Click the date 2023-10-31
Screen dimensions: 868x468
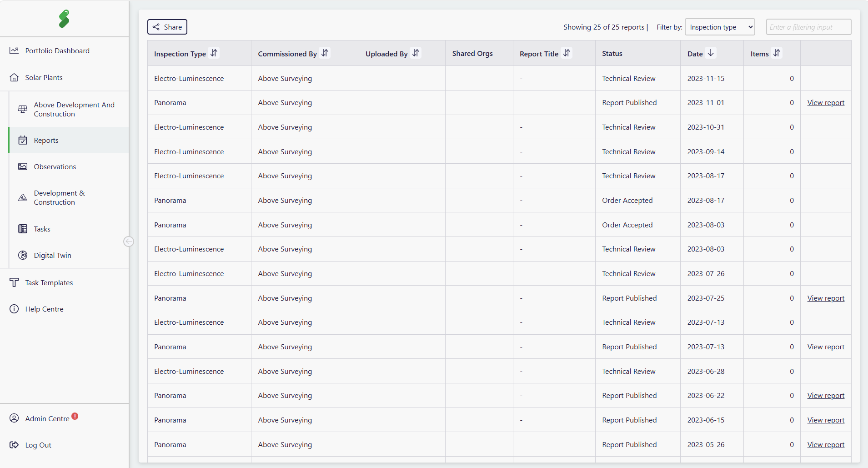[706, 127]
